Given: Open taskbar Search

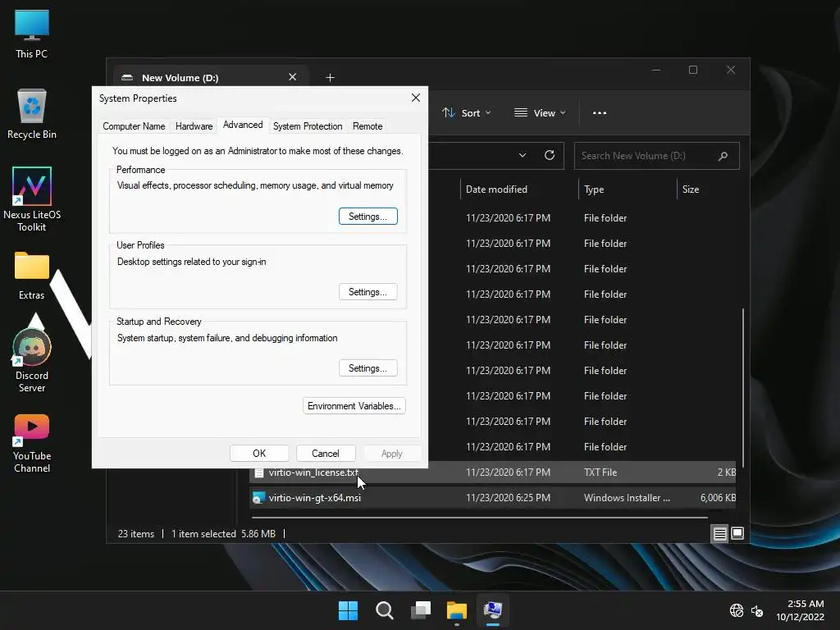Looking at the screenshot, I should pyautogui.click(x=384, y=610).
